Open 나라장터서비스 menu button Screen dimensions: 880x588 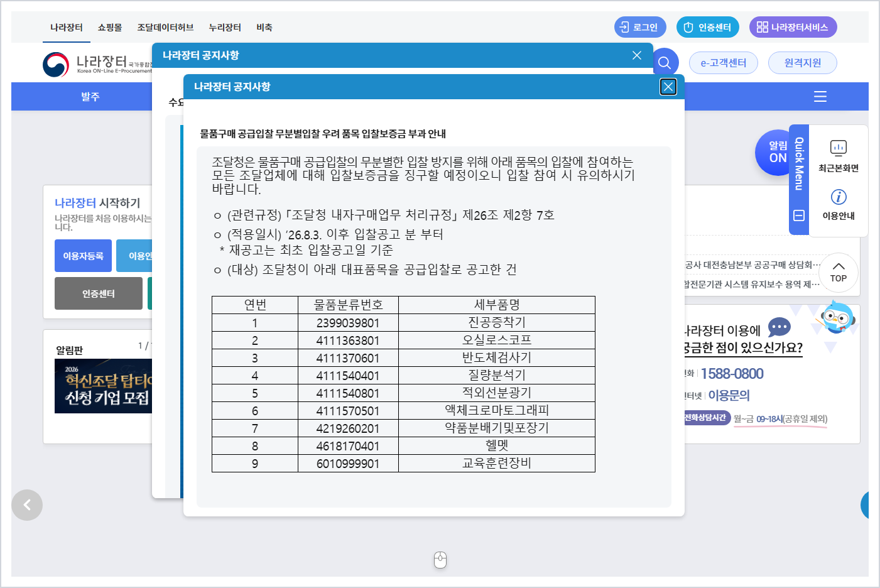793,27
